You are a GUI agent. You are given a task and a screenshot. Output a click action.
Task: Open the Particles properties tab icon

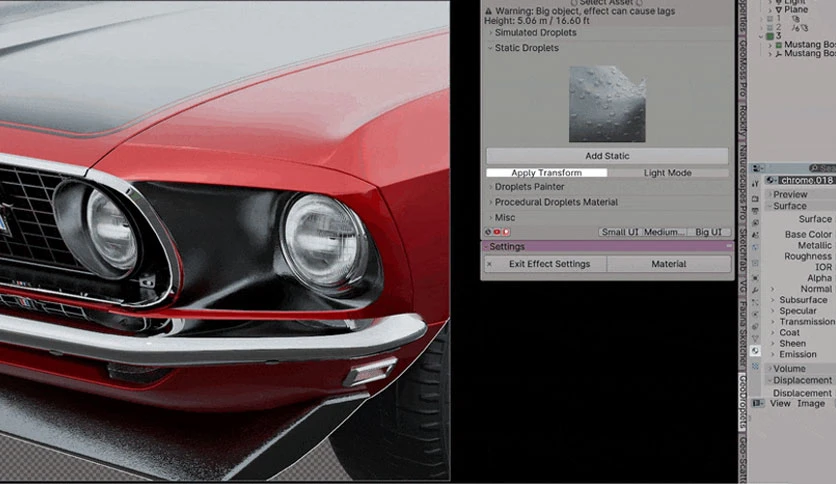pos(755,302)
